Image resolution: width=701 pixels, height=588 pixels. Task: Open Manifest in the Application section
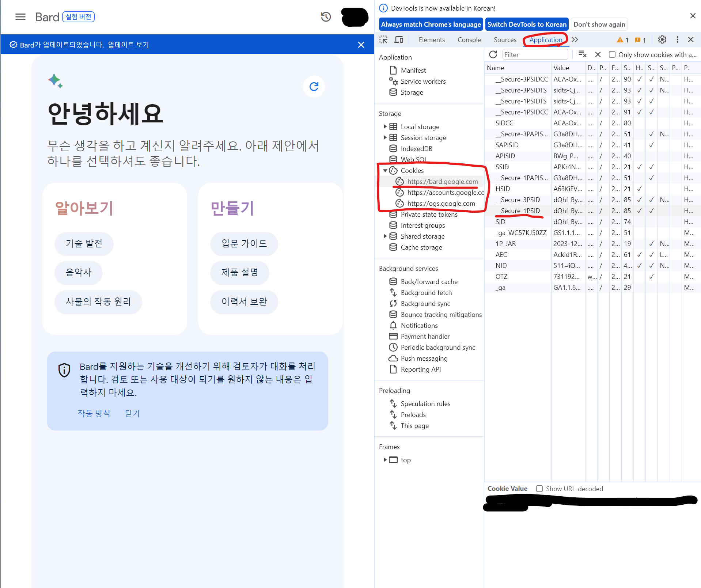coord(413,70)
